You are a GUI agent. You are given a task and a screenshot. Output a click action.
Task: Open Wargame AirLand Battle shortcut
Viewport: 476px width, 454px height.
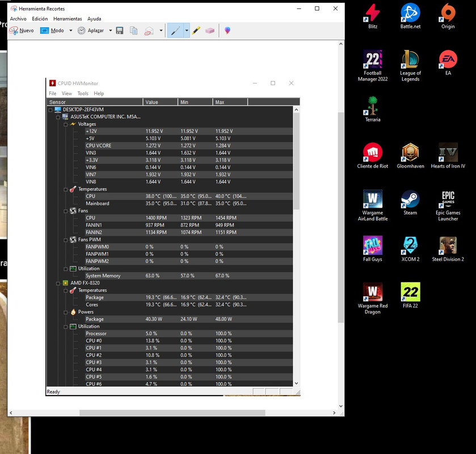(373, 205)
